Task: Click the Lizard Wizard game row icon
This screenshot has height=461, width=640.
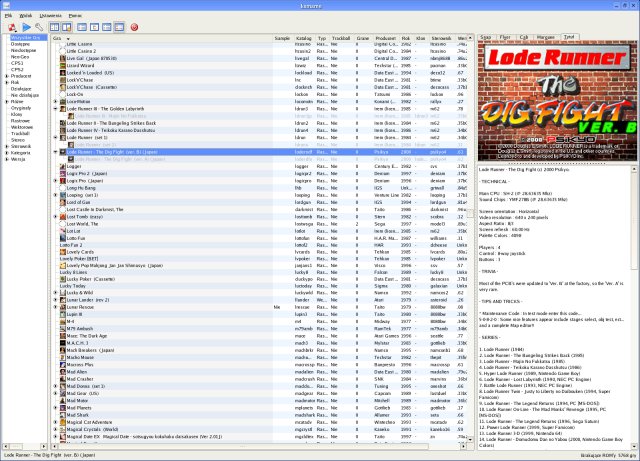Action: pos(60,66)
